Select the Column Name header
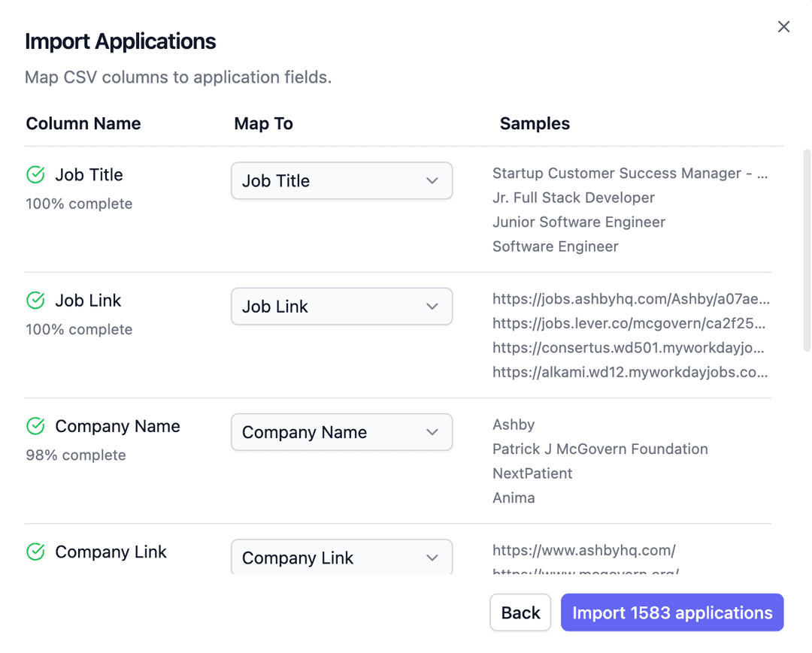812x653 pixels. point(83,123)
